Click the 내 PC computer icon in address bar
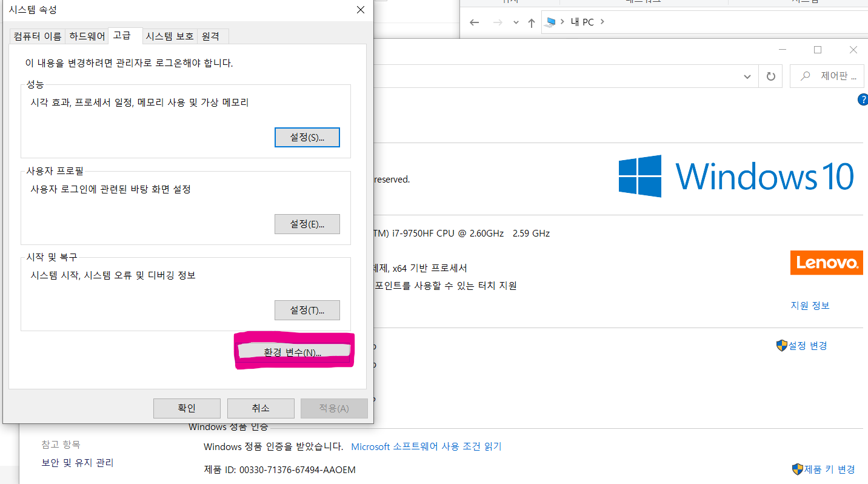 550,22
